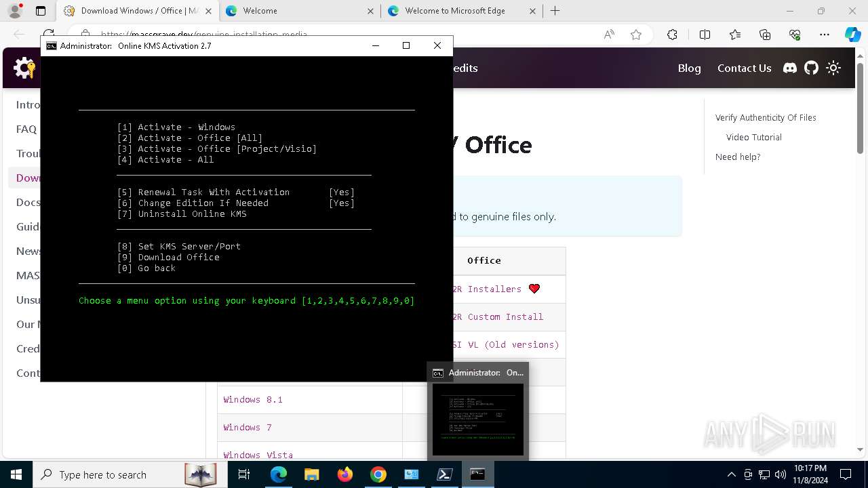Close the Welcome tab
This screenshot has width=868, height=488.
pos(370,11)
